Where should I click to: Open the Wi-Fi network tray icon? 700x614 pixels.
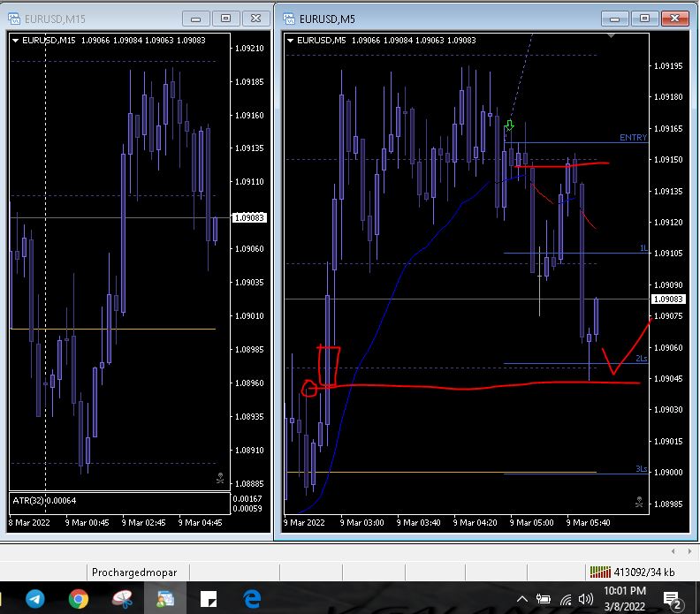[x=566, y=599]
